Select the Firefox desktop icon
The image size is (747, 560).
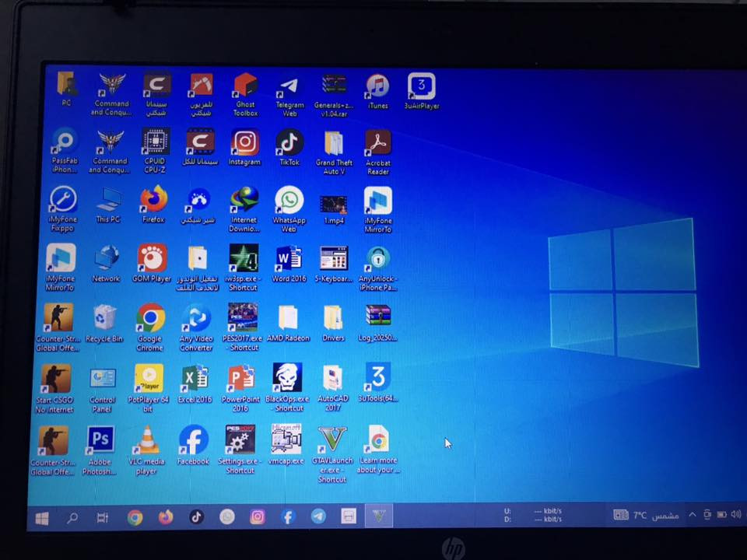pyautogui.click(x=153, y=201)
